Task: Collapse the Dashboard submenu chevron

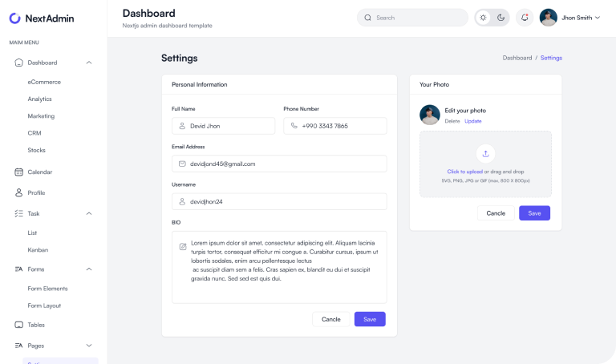Action: tap(89, 63)
